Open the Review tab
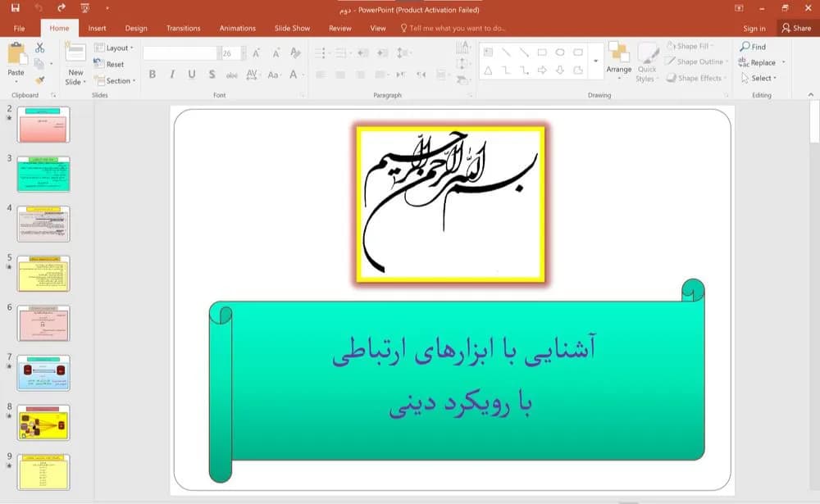This screenshot has height=504, width=820. tap(340, 28)
